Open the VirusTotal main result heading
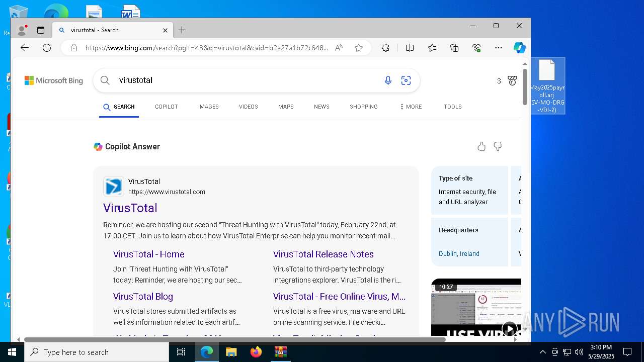644x362 pixels. point(130,208)
